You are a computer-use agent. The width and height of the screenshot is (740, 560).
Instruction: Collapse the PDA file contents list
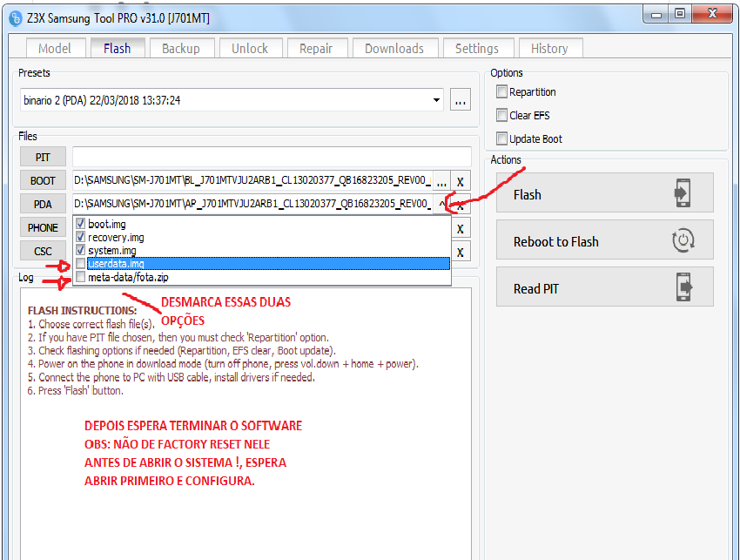click(441, 205)
